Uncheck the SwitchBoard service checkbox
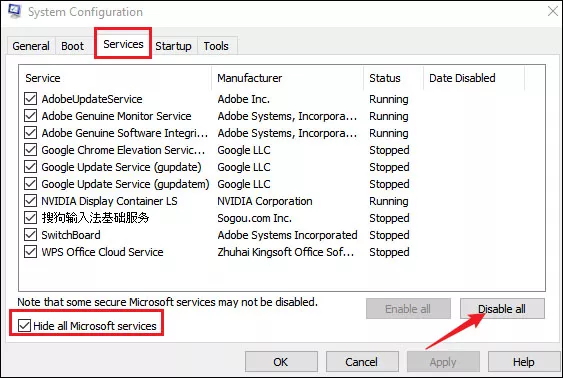 [x=31, y=235]
